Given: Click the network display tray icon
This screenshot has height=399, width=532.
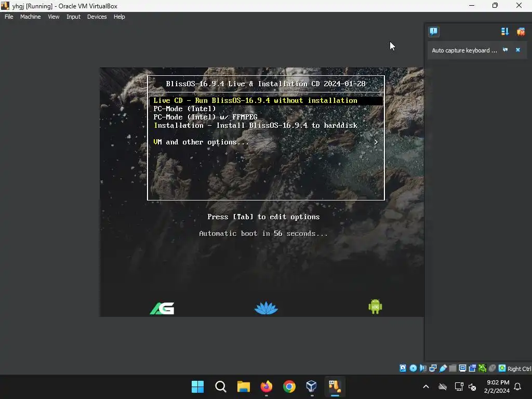Looking at the screenshot, I should [459, 387].
